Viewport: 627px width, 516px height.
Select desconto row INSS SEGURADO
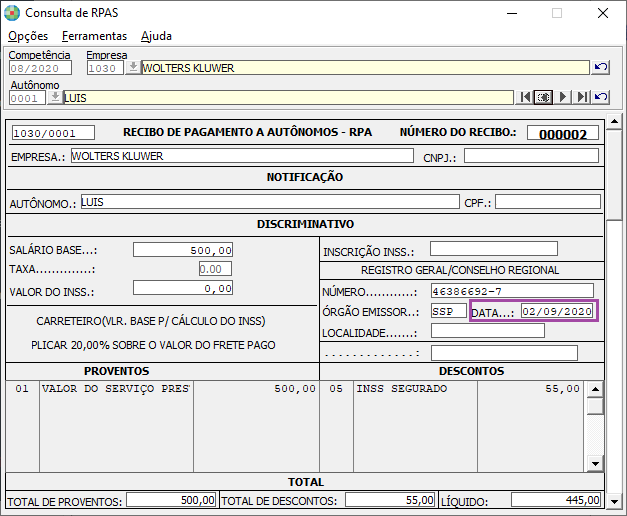pyautogui.click(x=402, y=388)
